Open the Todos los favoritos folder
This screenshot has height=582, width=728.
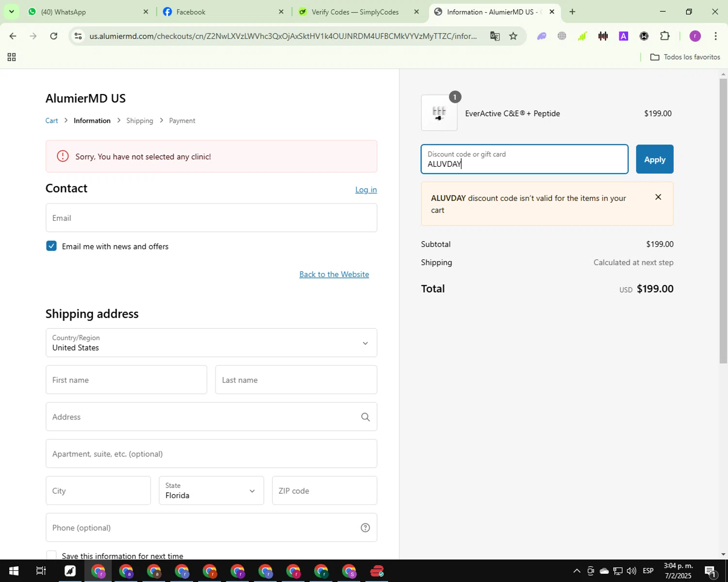[685, 57]
